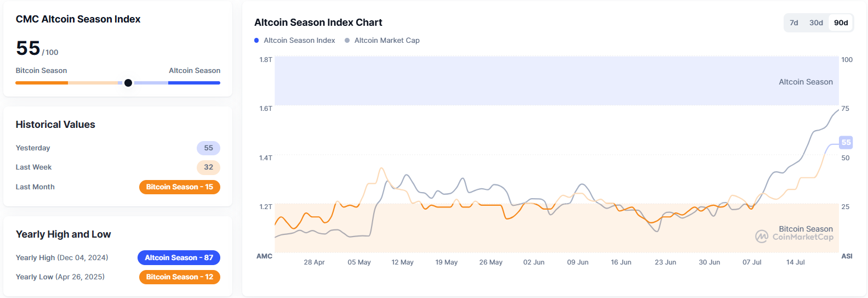Image resolution: width=868 pixels, height=298 pixels.
Task: Switch chart range to 7d
Action: point(794,23)
